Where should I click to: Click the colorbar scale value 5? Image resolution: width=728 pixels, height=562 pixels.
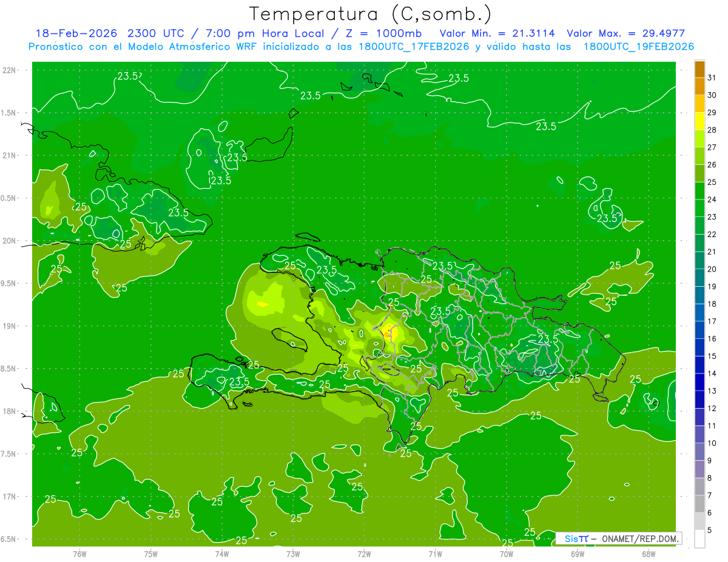tap(710, 530)
